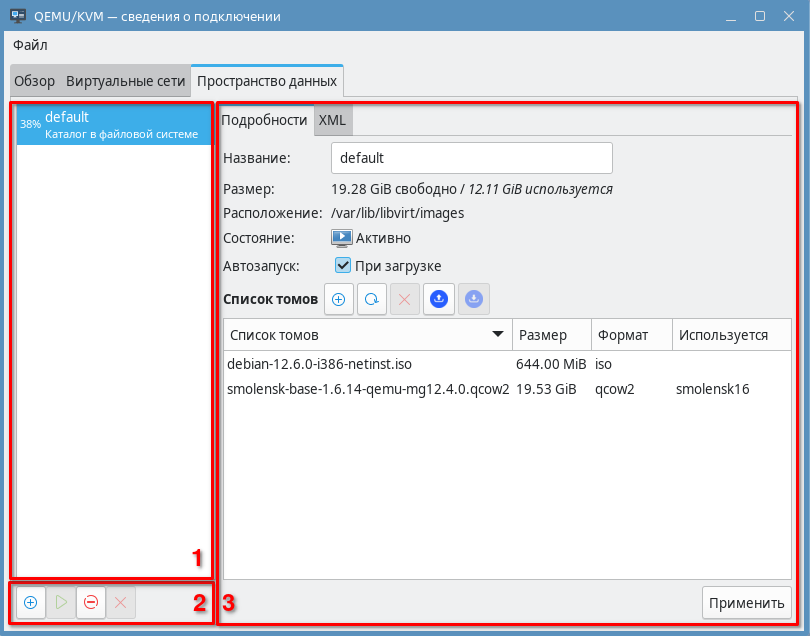Click the delete pool X icon
Screen dimensions: 810x636
(121, 603)
